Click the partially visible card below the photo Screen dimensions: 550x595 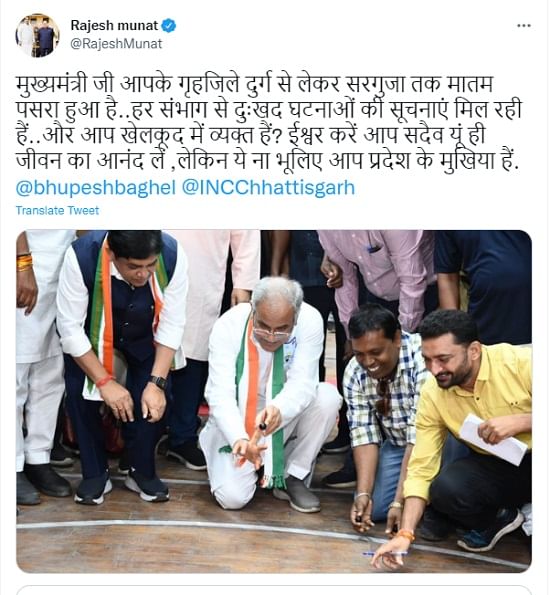(274, 590)
